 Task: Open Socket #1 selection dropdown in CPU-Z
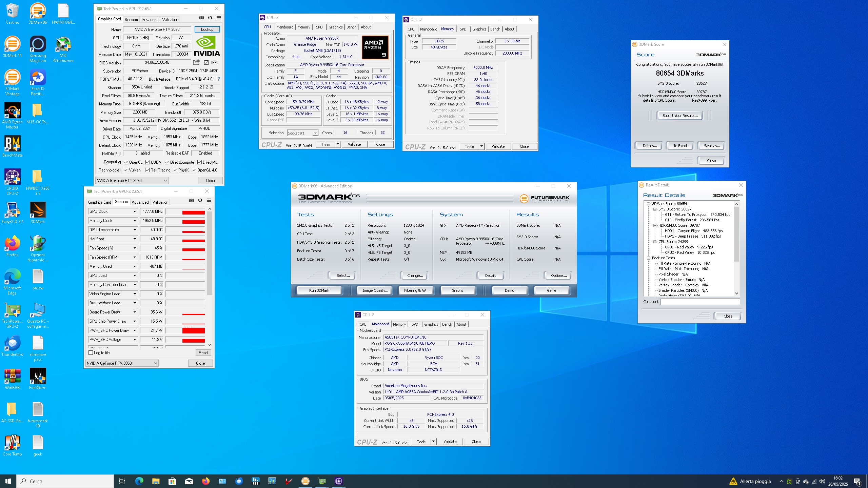(x=302, y=133)
